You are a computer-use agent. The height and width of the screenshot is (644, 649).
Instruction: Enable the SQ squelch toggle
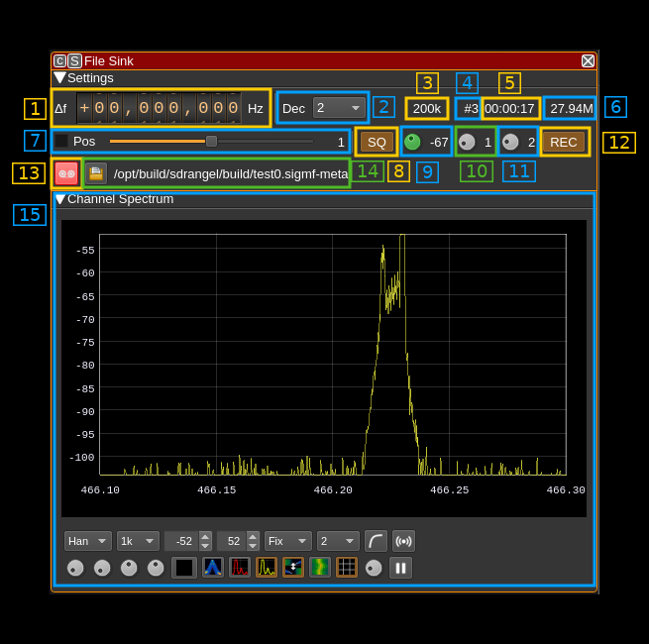coord(377,142)
